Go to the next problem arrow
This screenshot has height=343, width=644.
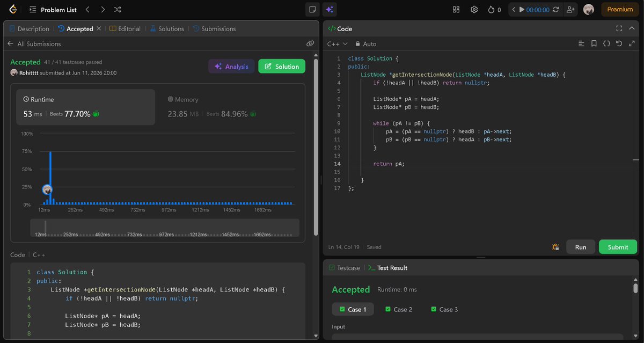[103, 10]
